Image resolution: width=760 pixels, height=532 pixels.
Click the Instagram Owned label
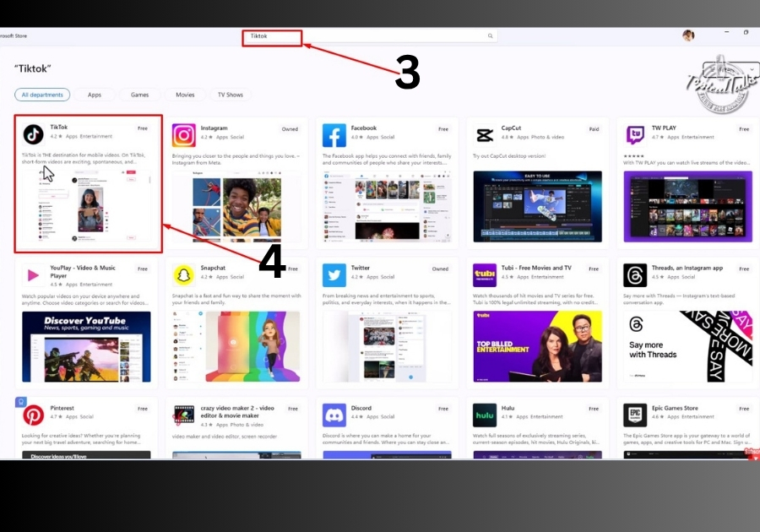290,129
